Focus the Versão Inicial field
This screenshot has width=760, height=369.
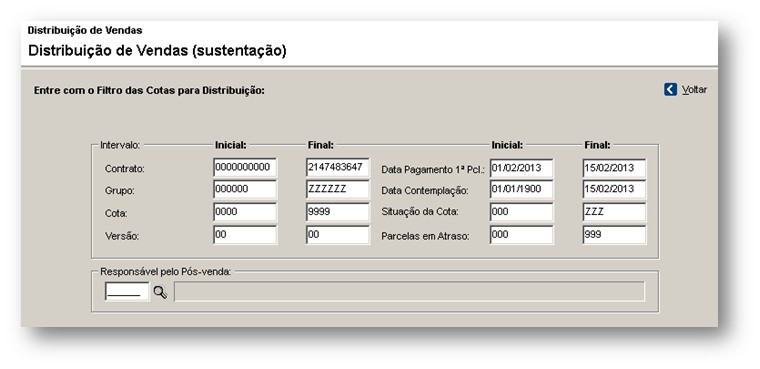(x=245, y=235)
